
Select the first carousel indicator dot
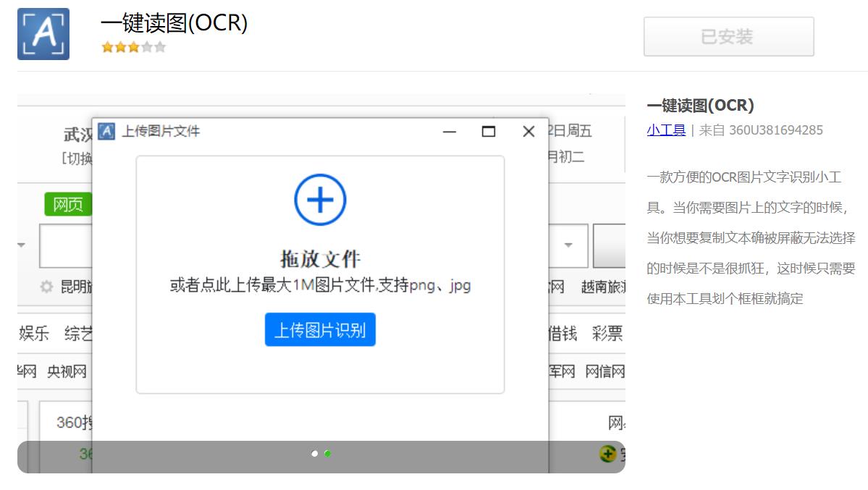[315, 454]
